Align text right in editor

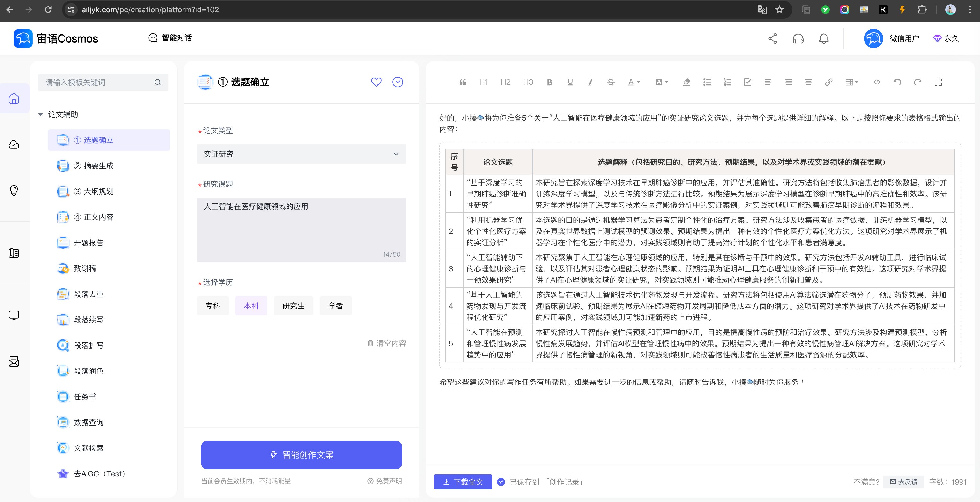click(x=788, y=82)
